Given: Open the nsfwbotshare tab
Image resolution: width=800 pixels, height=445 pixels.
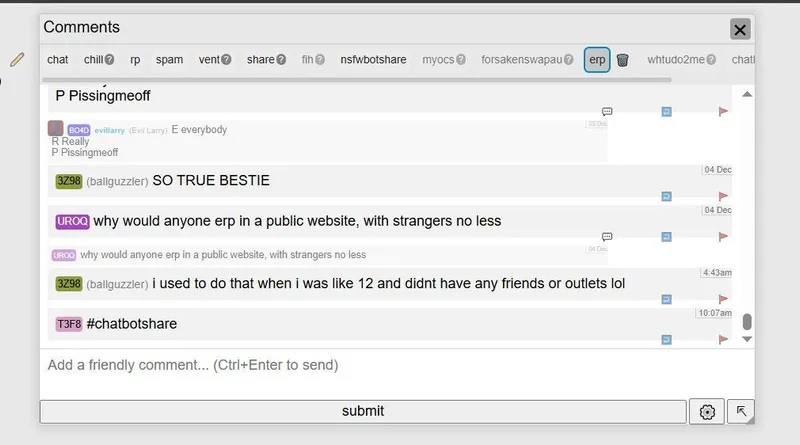Looking at the screenshot, I should (x=373, y=60).
